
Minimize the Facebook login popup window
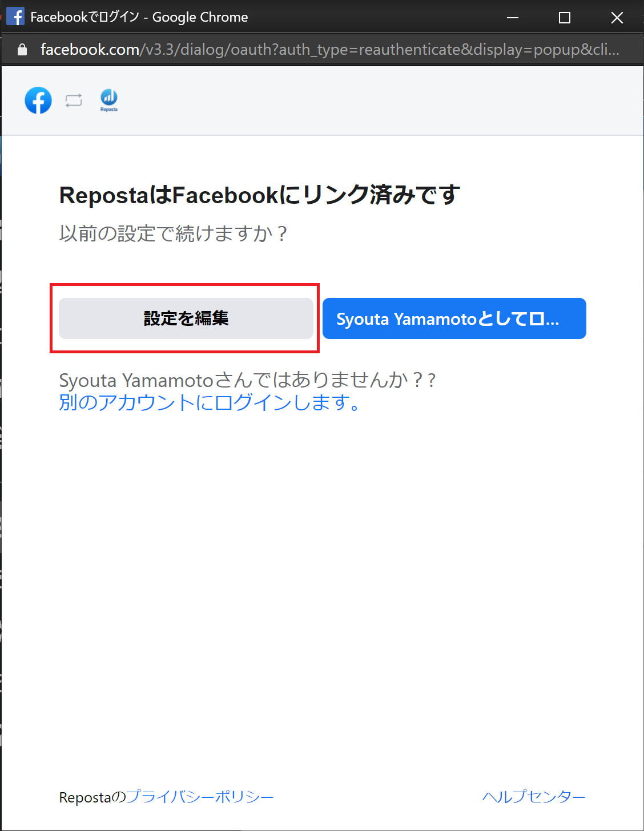coord(513,17)
